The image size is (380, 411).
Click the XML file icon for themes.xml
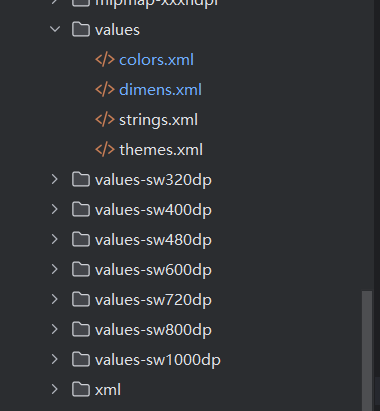[x=105, y=150]
